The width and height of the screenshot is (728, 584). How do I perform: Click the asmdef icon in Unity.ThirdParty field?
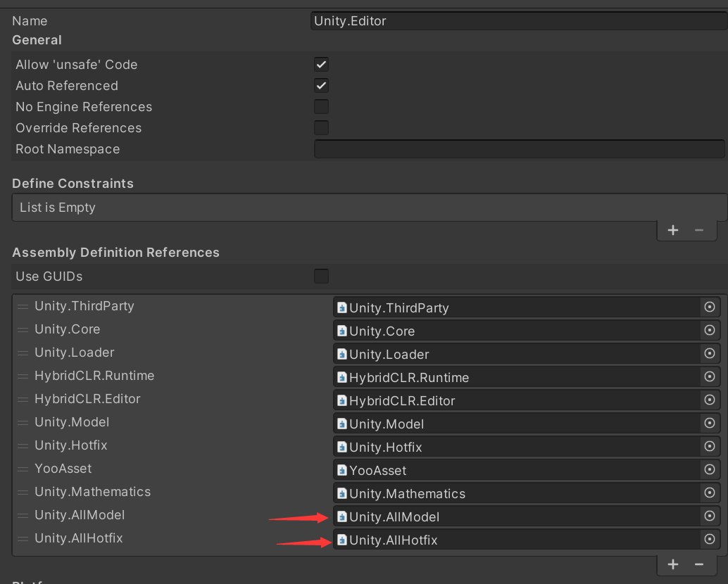[x=342, y=307]
